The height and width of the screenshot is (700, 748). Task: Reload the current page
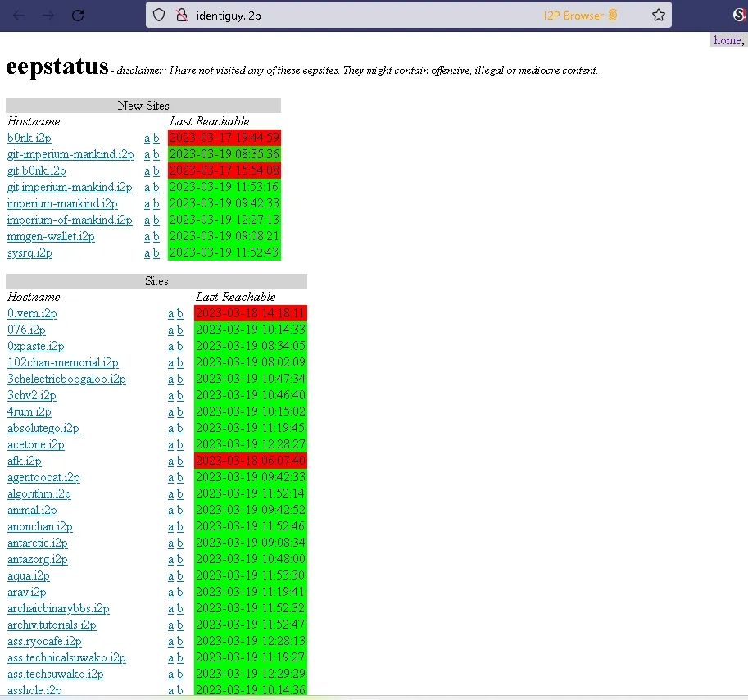pos(79,16)
